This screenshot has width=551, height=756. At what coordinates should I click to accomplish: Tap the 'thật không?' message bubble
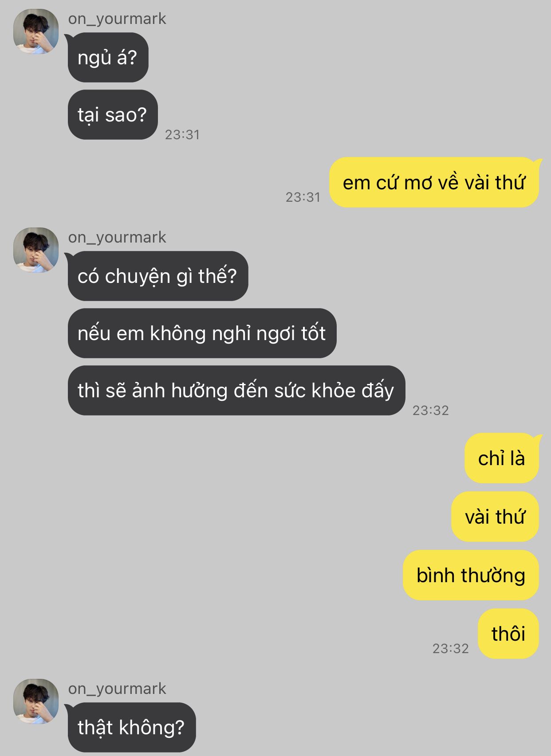[x=131, y=727]
